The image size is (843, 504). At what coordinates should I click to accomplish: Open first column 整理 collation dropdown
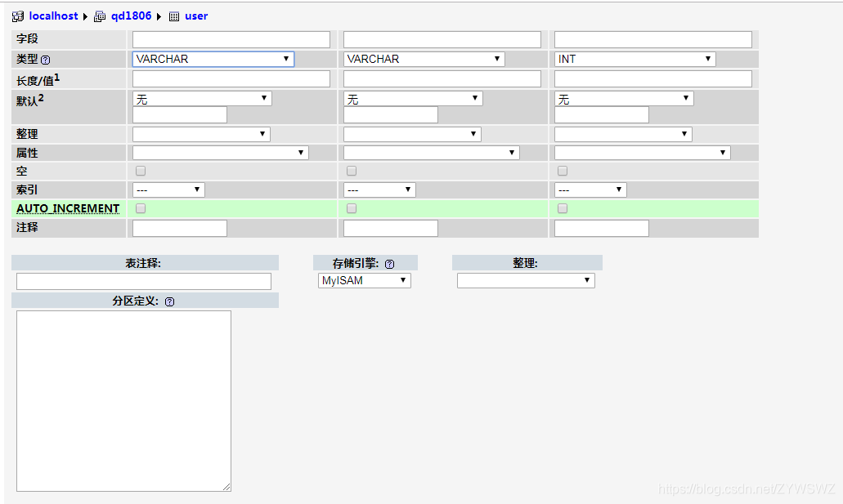coord(202,134)
